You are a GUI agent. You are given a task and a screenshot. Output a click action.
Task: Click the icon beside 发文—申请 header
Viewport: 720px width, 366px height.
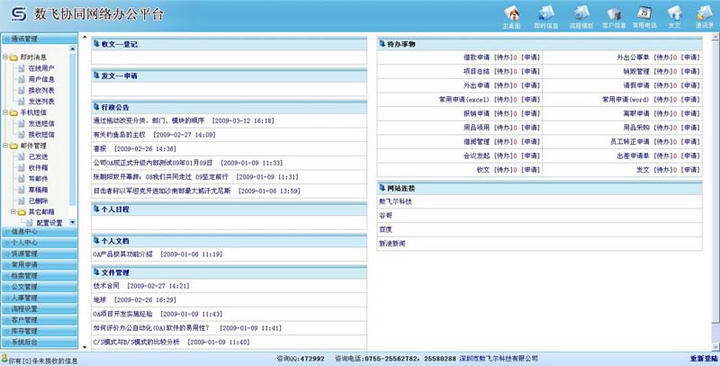[96, 75]
